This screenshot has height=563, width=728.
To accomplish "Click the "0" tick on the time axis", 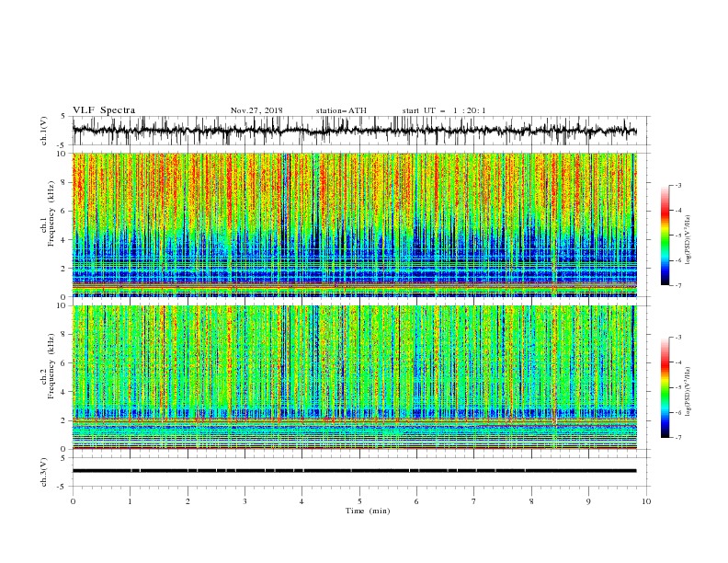I will pos(73,501).
